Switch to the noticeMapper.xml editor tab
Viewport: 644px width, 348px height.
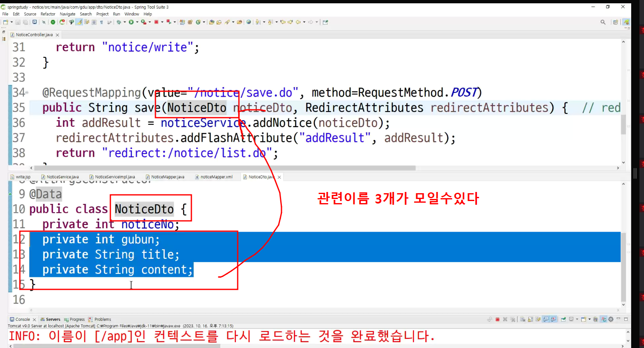(x=214, y=177)
